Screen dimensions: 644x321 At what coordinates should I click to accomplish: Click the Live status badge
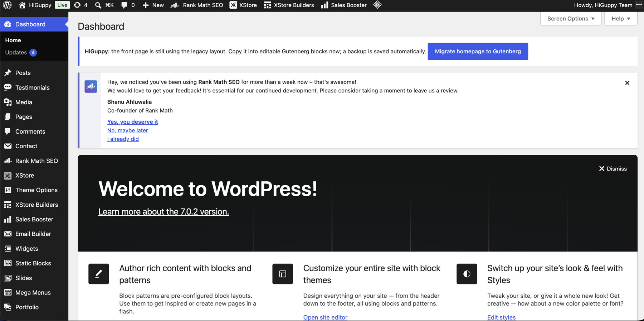(x=62, y=5)
